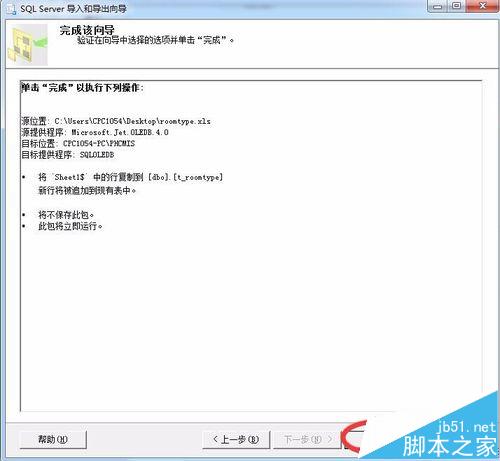This screenshot has height=461, width=500.
Task: Click the wizard icon in the title bar
Action: 11,9
